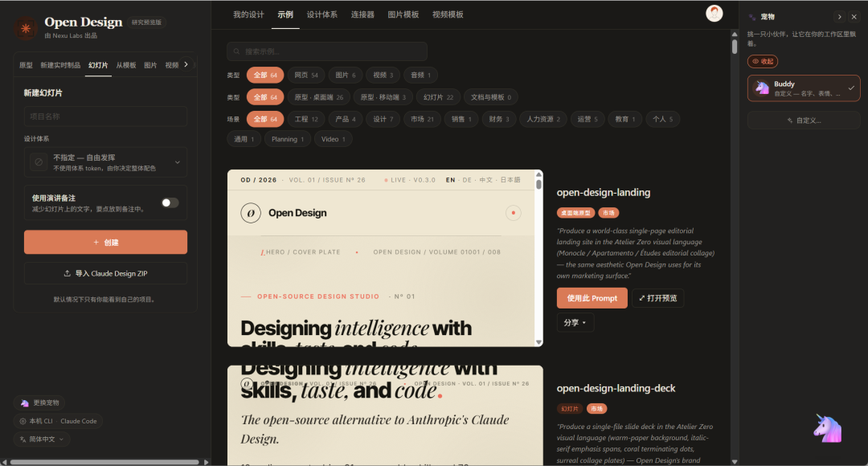Select the 工程 12 scene filter
This screenshot has height=466, width=868.
click(306, 120)
